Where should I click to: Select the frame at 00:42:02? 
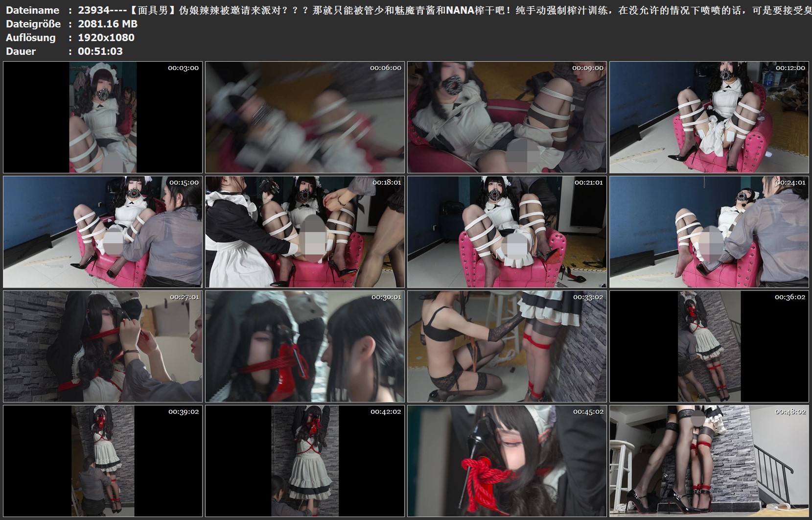[x=305, y=461]
